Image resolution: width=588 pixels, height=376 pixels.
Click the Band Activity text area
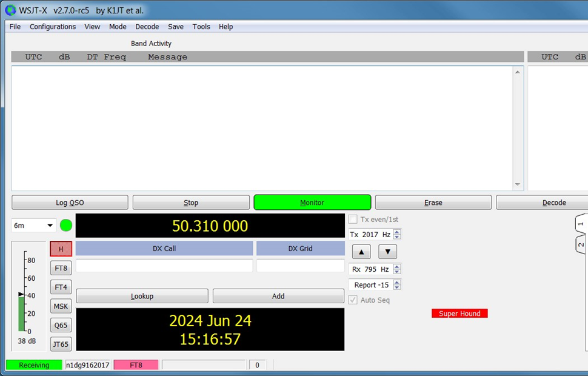pos(262,129)
